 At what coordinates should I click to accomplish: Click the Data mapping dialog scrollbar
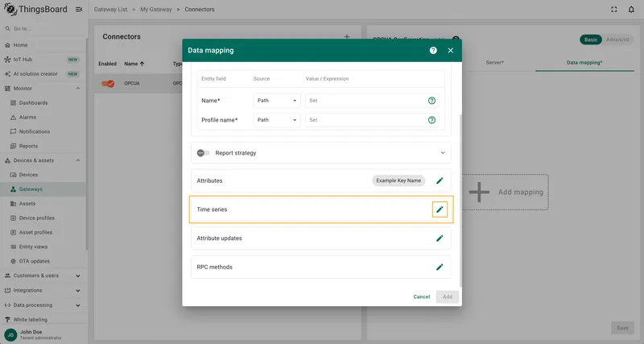[460, 201]
